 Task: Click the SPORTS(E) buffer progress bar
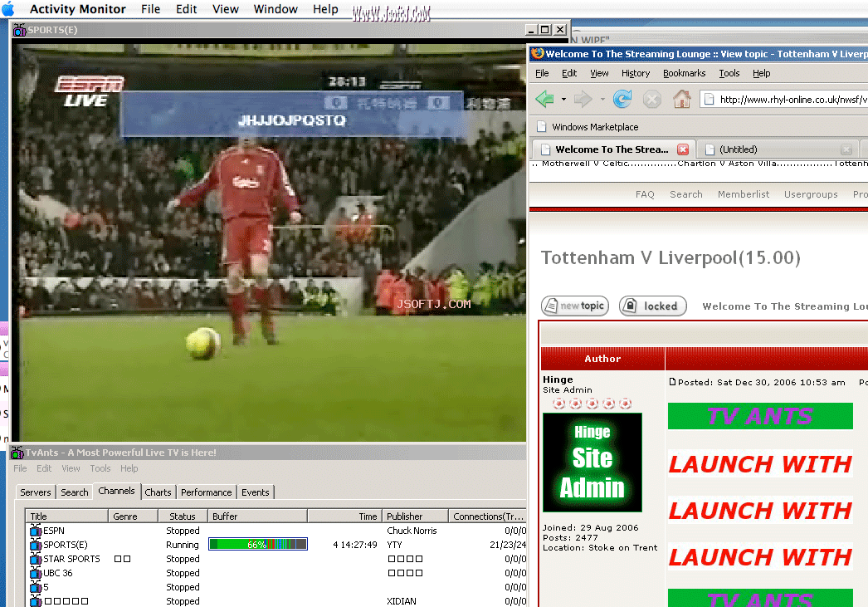point(258,545)
